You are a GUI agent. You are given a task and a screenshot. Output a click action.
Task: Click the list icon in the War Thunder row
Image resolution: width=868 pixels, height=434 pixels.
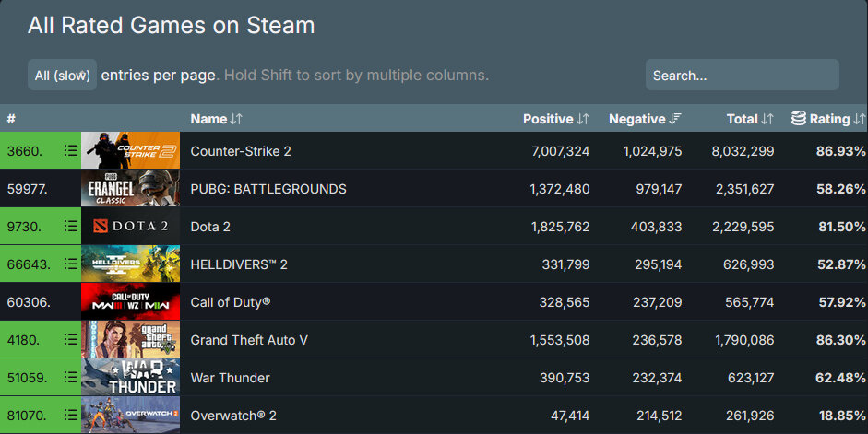tap(70, 377)
